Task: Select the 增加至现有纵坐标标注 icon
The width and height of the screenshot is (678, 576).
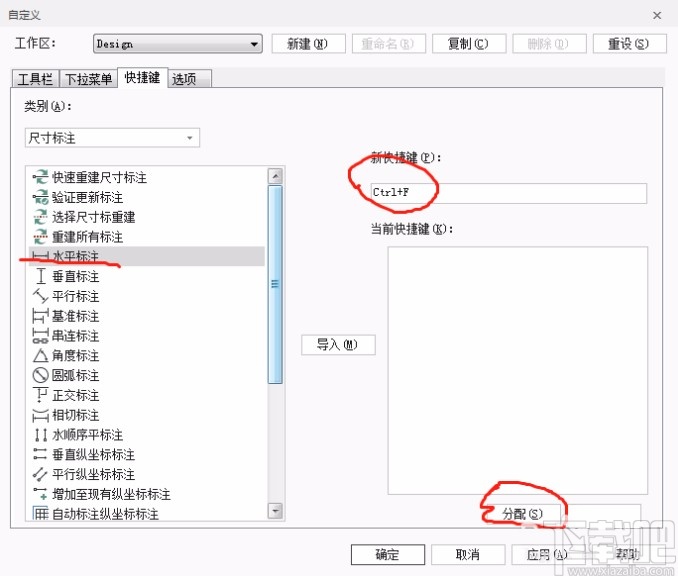Action: 40,494
